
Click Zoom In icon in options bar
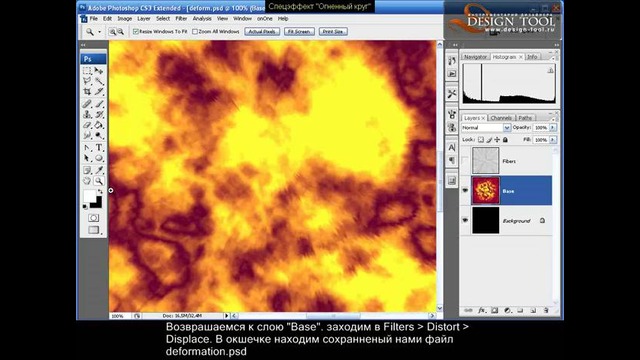112,31
